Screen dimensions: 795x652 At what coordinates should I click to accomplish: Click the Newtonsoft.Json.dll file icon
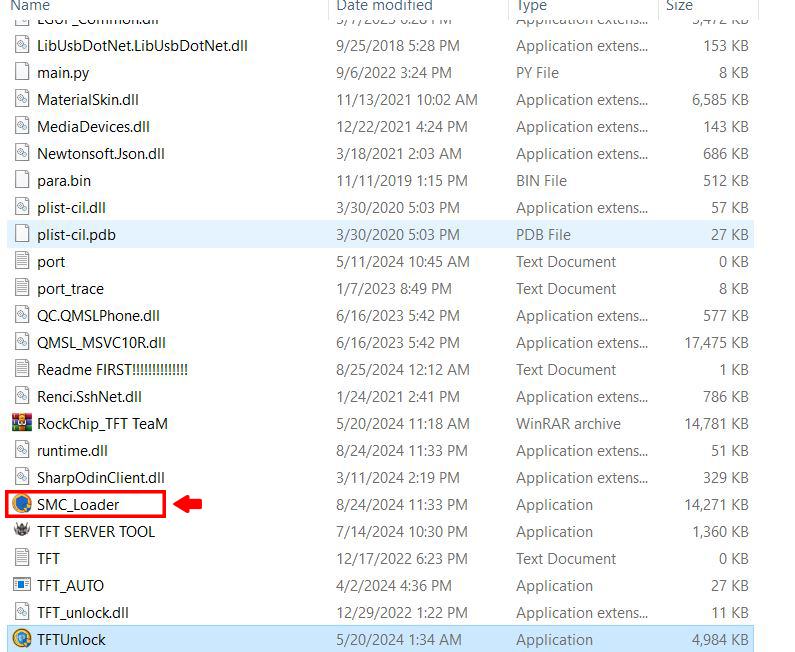tap(22, 153)
